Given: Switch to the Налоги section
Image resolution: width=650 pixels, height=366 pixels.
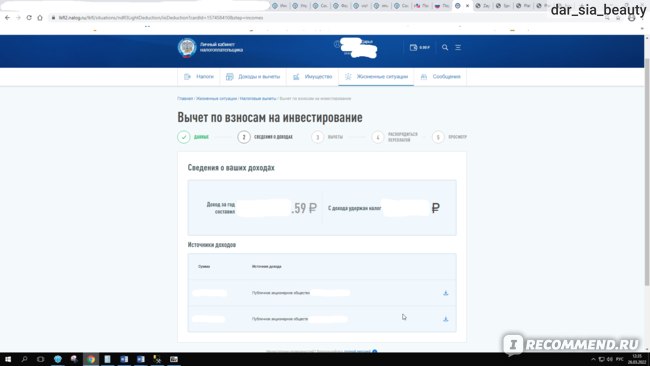Looking at the screenshot, I should pyautogui.click(x=199, y=77).
